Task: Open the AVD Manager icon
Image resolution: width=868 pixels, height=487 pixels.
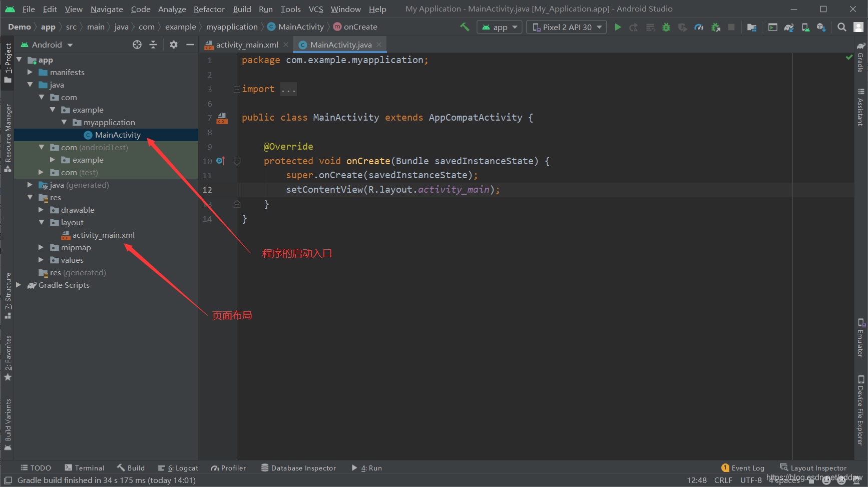Action: click(x=805, y=27)
